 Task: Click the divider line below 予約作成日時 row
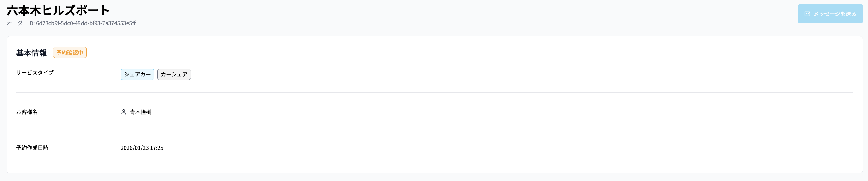[x=434, y=164]
